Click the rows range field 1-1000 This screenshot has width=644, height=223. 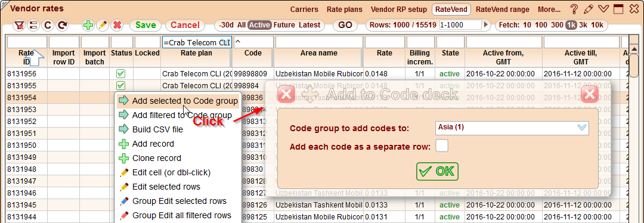pos(460,25)
